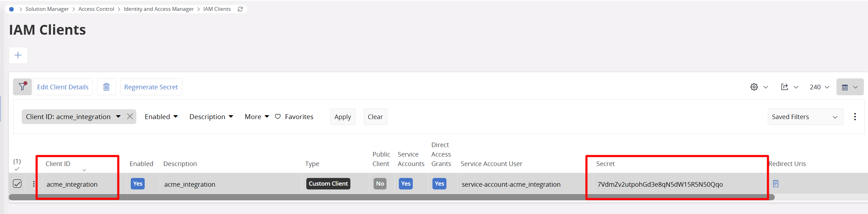Image resolution: width=868 pixels, height=214 pixels.
Task: Go to Solution Manager breadcrumb
Action: click(x=47, y=9)
